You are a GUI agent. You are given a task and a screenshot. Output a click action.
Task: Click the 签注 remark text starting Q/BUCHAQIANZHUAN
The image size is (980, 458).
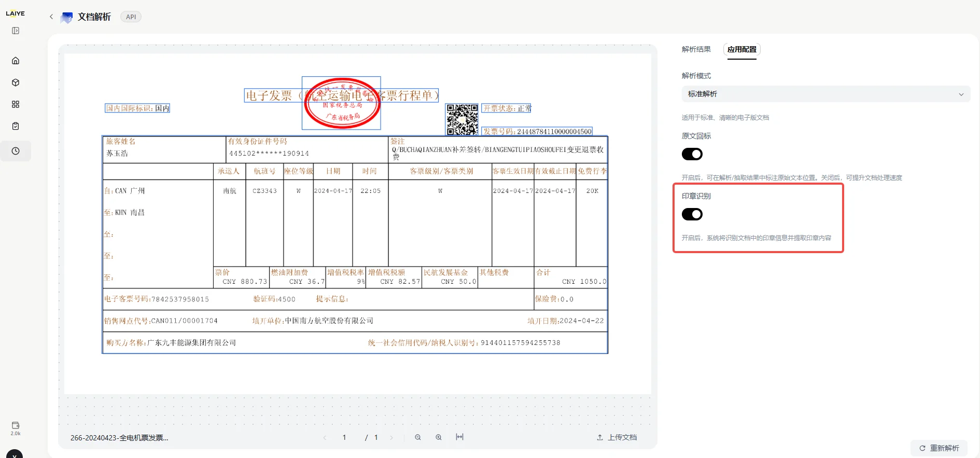(x=498, y=153)
